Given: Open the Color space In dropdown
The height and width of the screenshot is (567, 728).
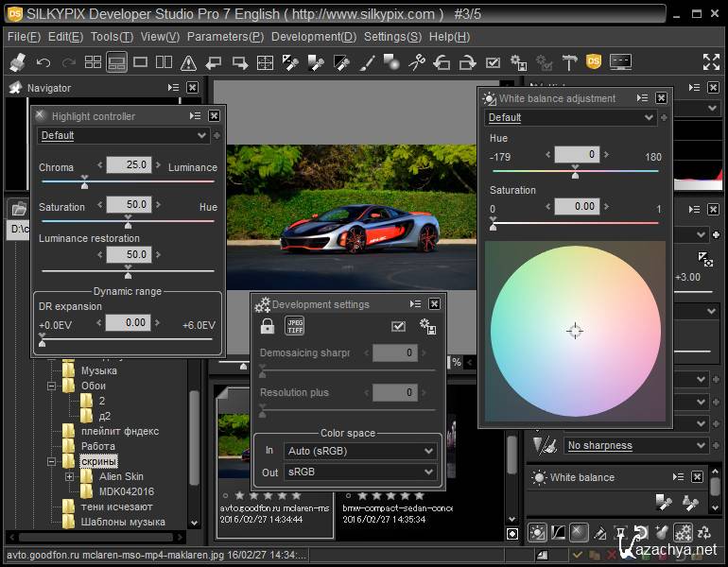Looking at the screenshot, I should (x=360, y=452).
